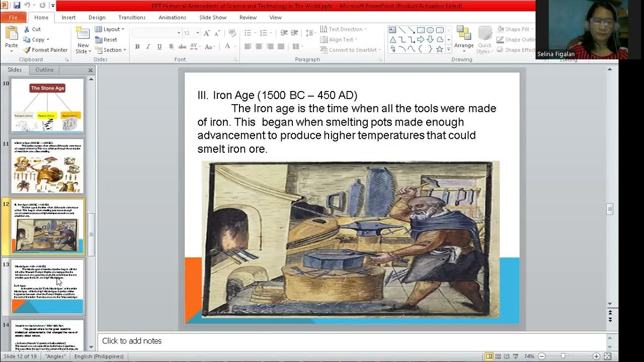644x362 pixels.
Task: Fit slide to current window
Action: (x=607, y=356)
